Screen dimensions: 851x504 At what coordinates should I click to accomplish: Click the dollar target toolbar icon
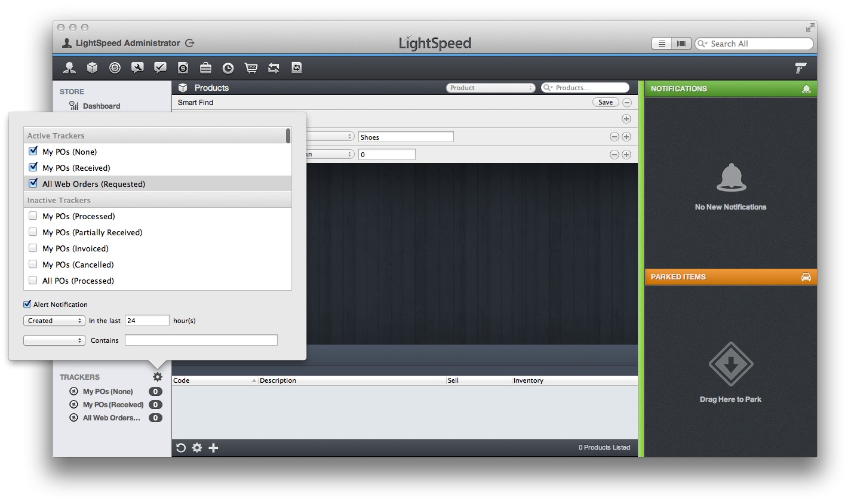coord(115,68)
